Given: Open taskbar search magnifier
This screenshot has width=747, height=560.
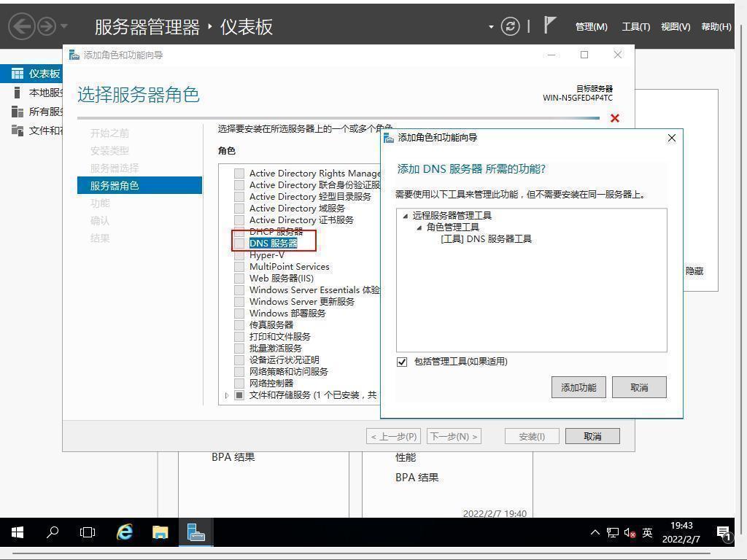Looking at the screenshot, I should click(x=53, y=532).
